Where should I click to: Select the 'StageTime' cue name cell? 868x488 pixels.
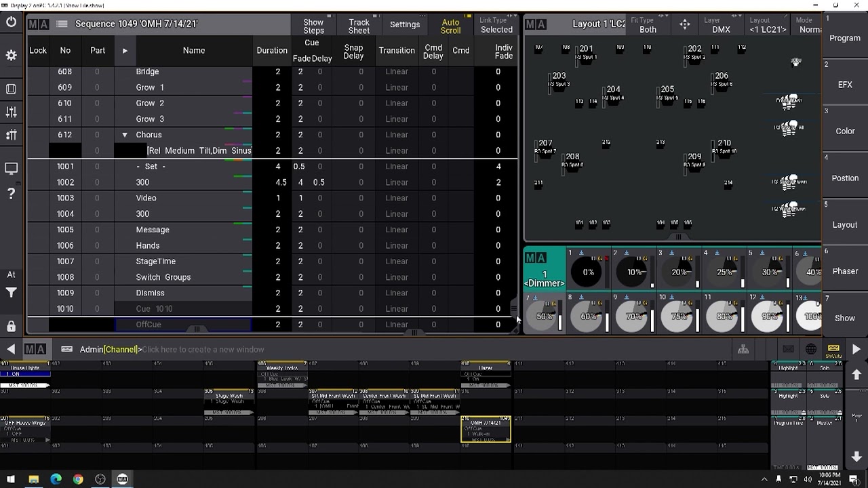coord(193,261)
